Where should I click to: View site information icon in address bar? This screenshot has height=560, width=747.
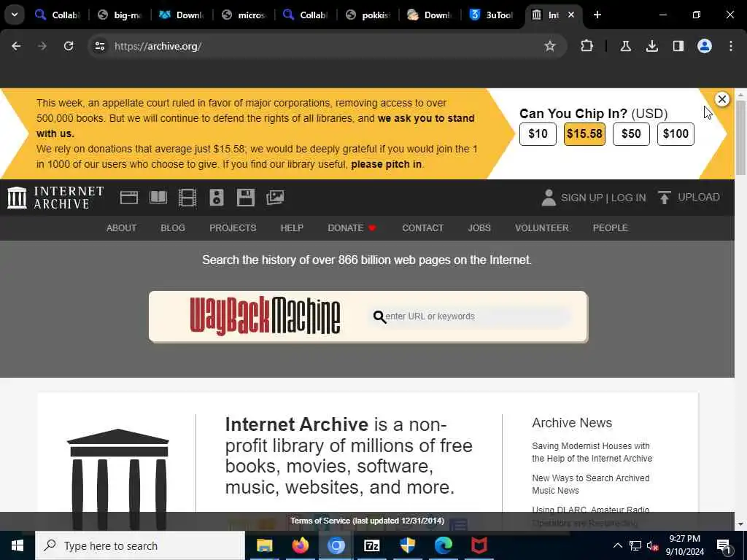(99, 46)
